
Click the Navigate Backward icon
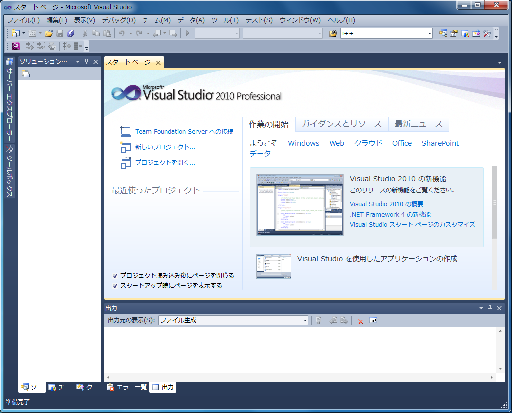point(157,33)
